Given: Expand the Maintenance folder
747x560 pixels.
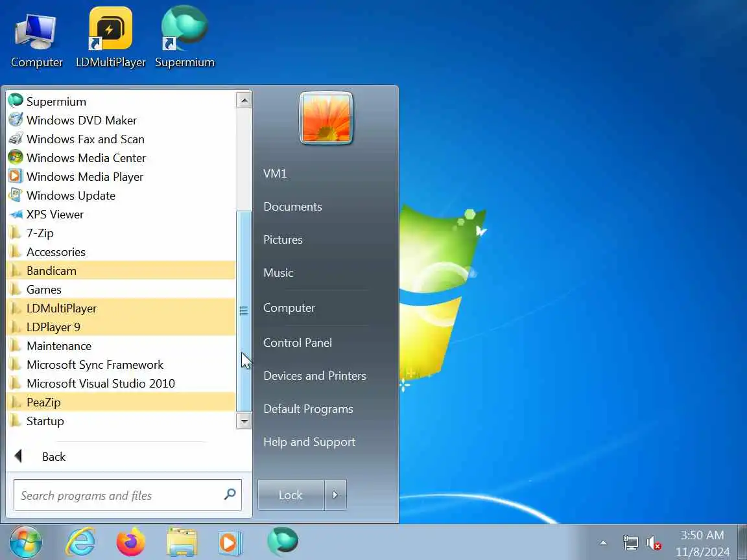Looking at the screenshot, I should pyautogui.click(x=121, y=345).
